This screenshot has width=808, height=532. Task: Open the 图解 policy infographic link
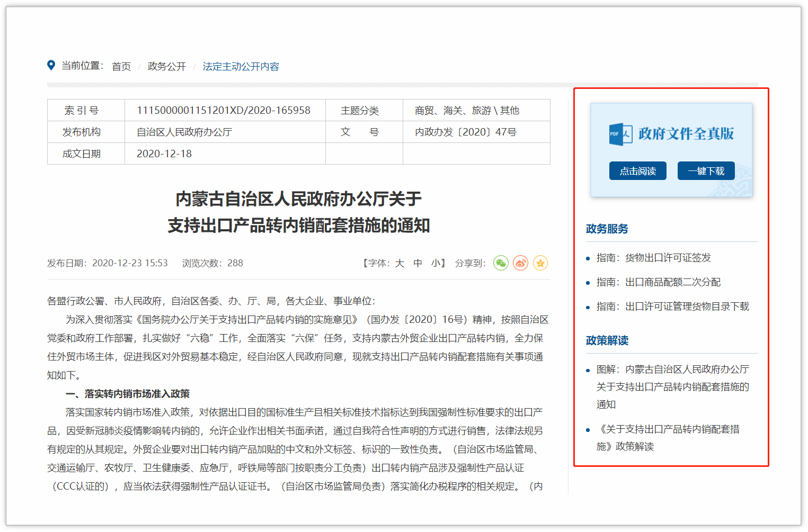(672, 386)
